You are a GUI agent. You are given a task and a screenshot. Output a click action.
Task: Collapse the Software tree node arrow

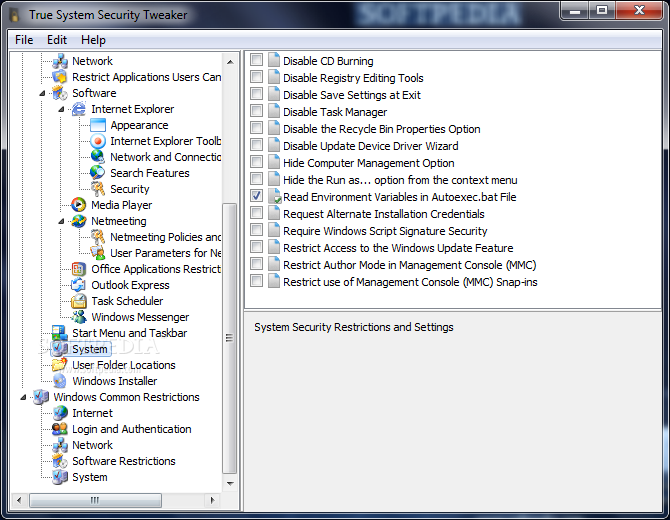coord(42,93)
